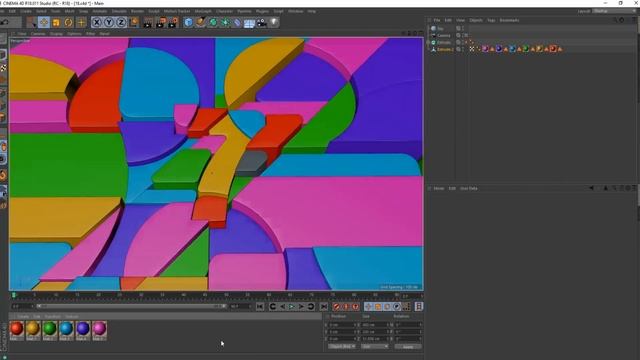Select the blue material swatch

[x=66, y=330]
